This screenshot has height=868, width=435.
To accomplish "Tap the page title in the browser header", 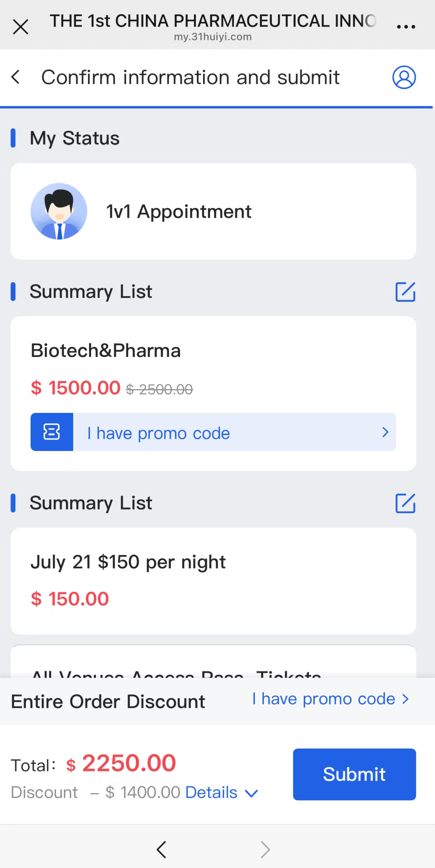I will pos(213,21).
